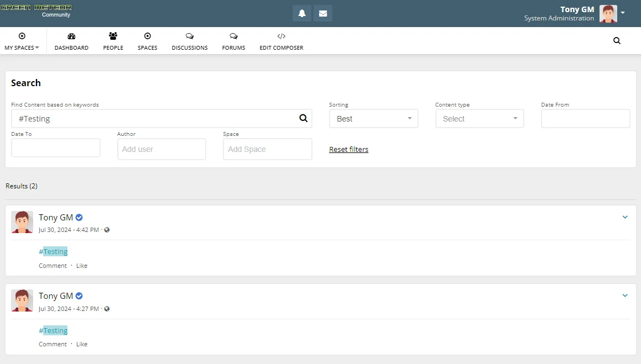Open Spaces using its target icon
This screenshot has width=641, height=364.
click(x=147, y=35)
